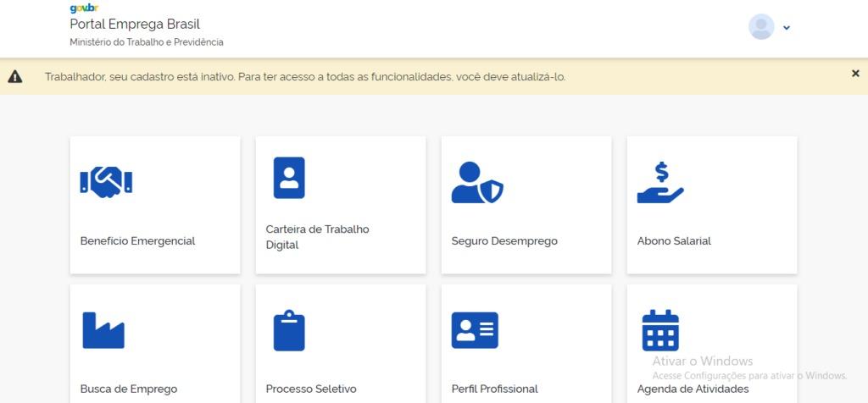Click the warning triangle icon in alert
Viewport: 868px width, 403px height.
[15, 77]
